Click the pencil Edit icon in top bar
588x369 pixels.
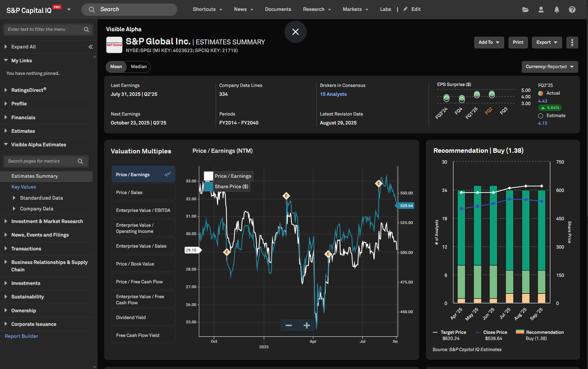click(405, 9)
